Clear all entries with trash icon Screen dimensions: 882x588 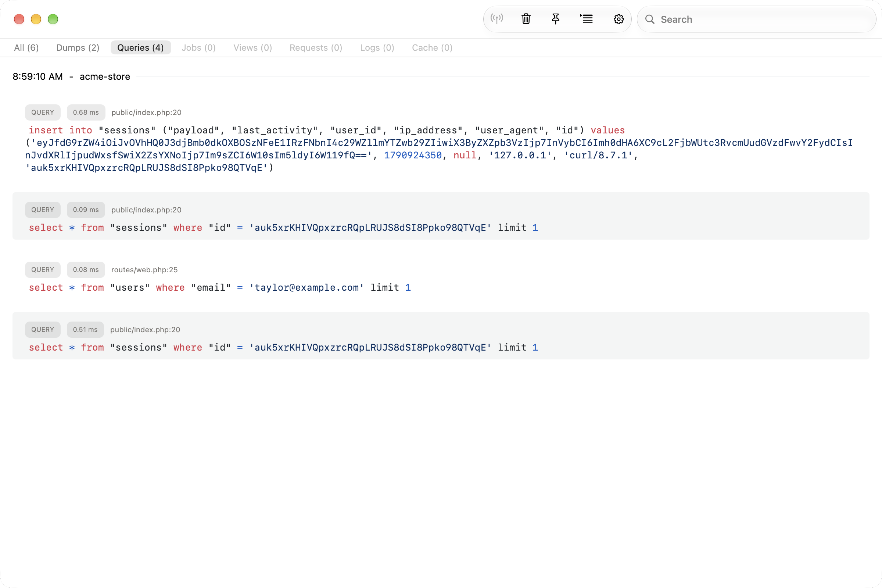coord(526,19)
